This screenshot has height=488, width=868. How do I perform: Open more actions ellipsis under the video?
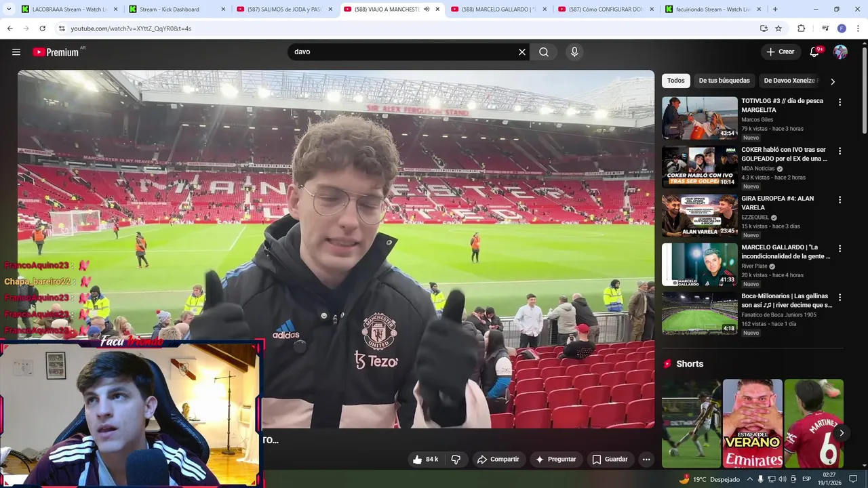646,460
